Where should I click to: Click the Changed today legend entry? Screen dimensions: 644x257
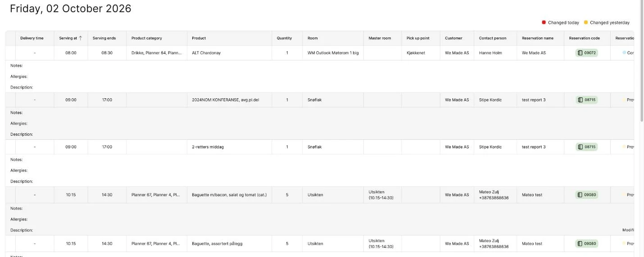pyautogui.click(x=561, y=23)
